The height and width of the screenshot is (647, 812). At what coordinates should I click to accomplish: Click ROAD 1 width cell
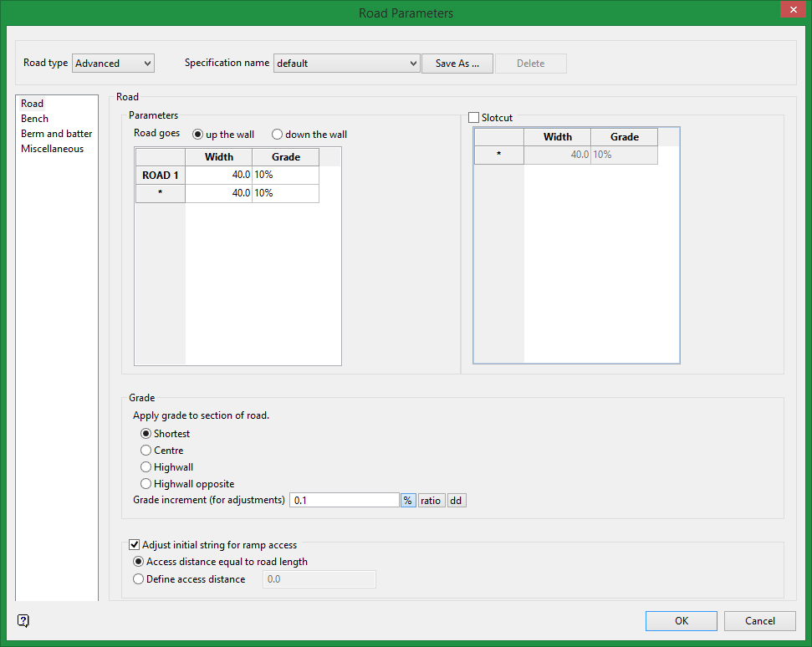click(x=218, y=175)
